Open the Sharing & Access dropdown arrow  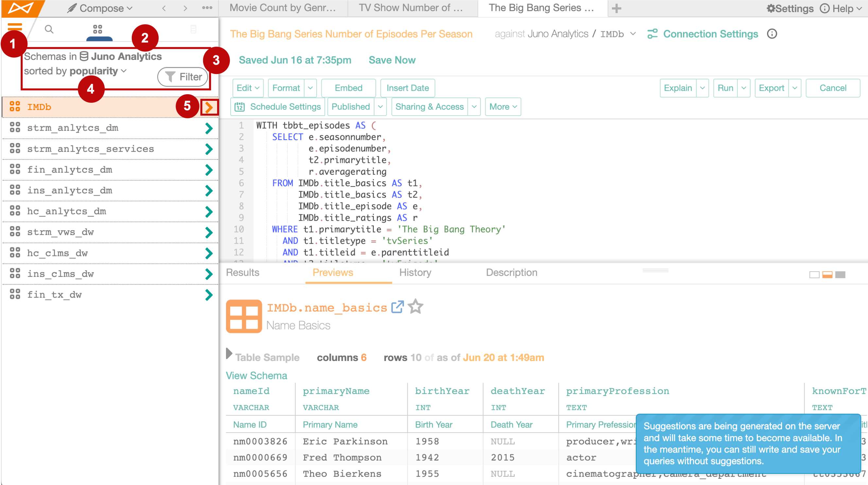coord(474,107)
